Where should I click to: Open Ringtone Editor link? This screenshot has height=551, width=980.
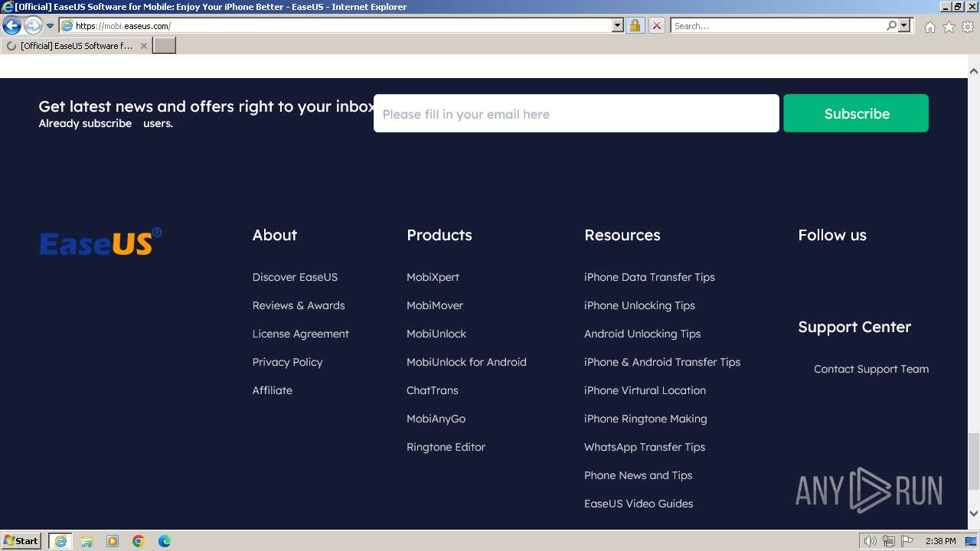446,447
